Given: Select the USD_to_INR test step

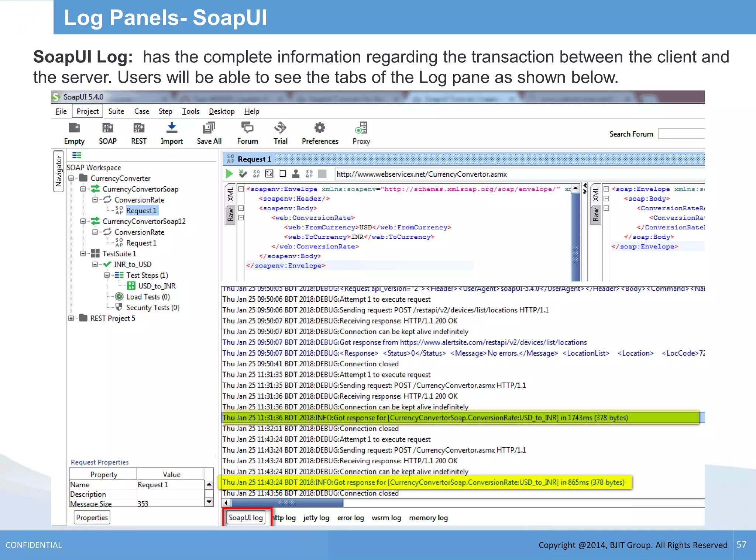Looking at the screenshot, I should coord(157,286).
